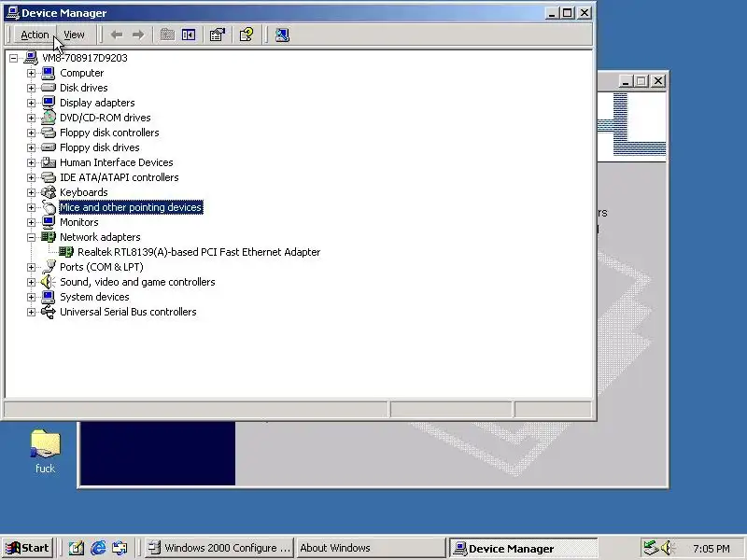The width and height of the screenshot is (747, 560).
Task: Expand the DVD/CD-ROM drives category
Action: pyautogui.click(x=31, y=118)
